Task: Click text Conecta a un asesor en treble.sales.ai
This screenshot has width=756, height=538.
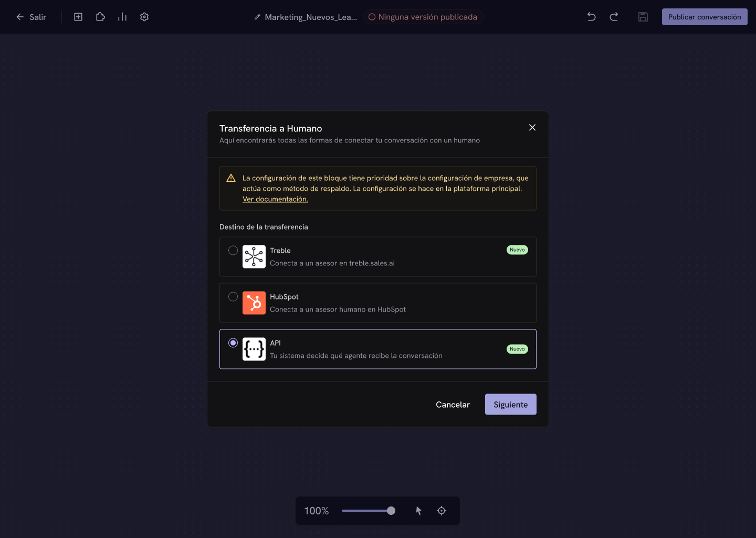Action: point(332,263)
